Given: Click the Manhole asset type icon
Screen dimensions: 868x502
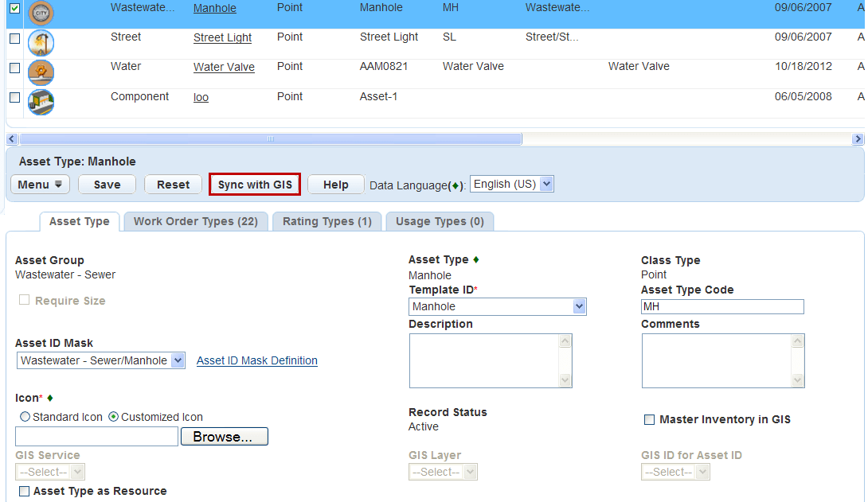Looking at the screenshot, I should tap(41, 13).
